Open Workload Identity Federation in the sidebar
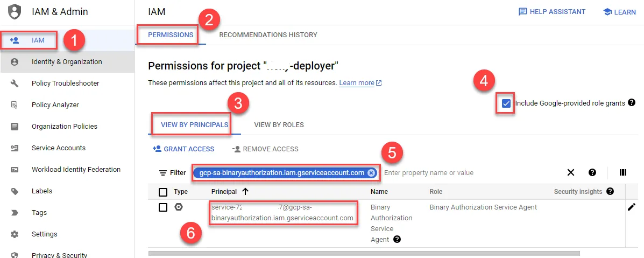 point(67,170)
